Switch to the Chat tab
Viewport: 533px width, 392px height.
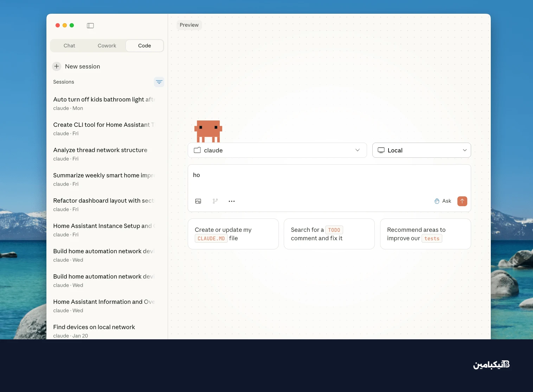[69, 46]
